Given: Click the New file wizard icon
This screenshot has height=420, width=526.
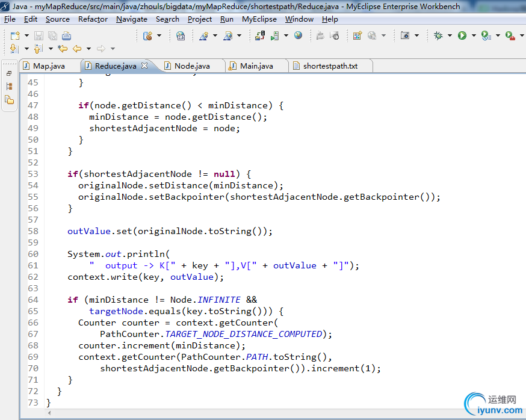Looking at the screenshot, I should click(15, 36).
